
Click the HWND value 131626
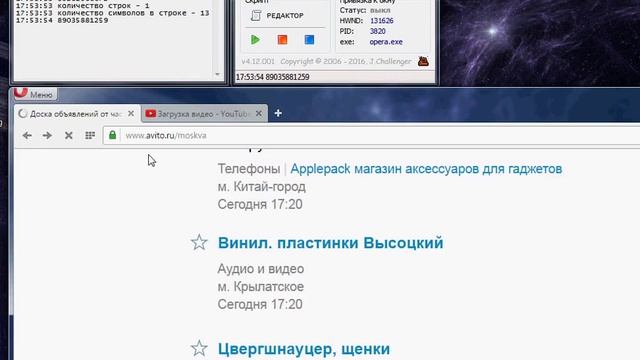coord(382,21)
